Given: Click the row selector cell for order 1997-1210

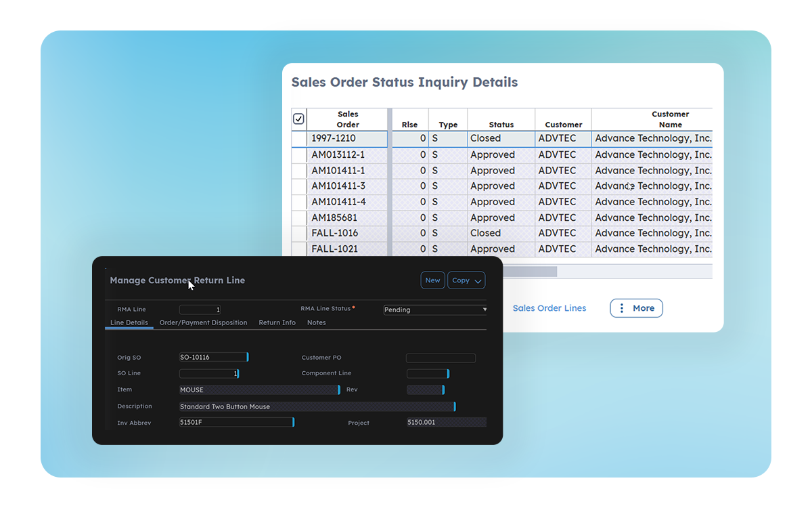Looking at the screenshot, I should click(298, 139).
